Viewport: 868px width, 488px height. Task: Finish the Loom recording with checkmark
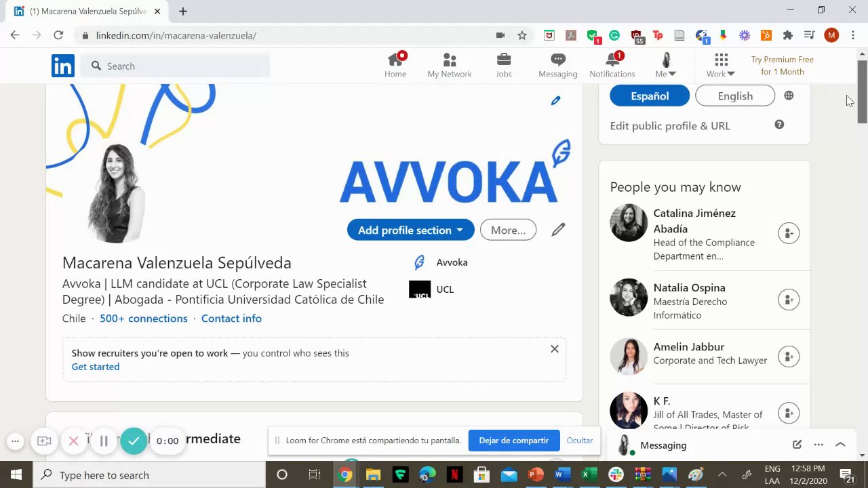tap(134, 441)
